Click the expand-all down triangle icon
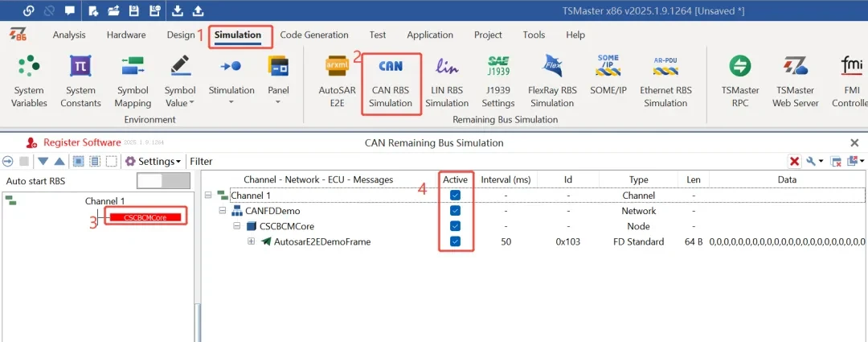The image size is (868, 342). (x=43, y=161)
